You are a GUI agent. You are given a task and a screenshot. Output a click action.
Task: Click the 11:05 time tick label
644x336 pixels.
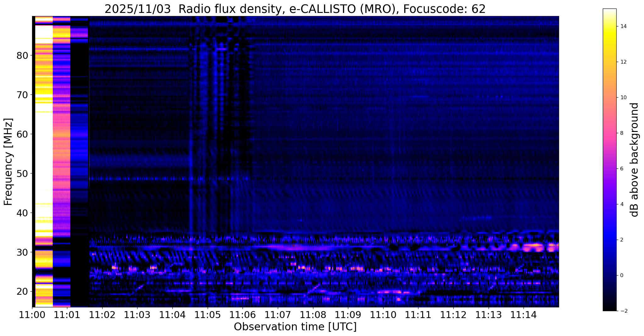pyautogui.click(x=208, y=315)
